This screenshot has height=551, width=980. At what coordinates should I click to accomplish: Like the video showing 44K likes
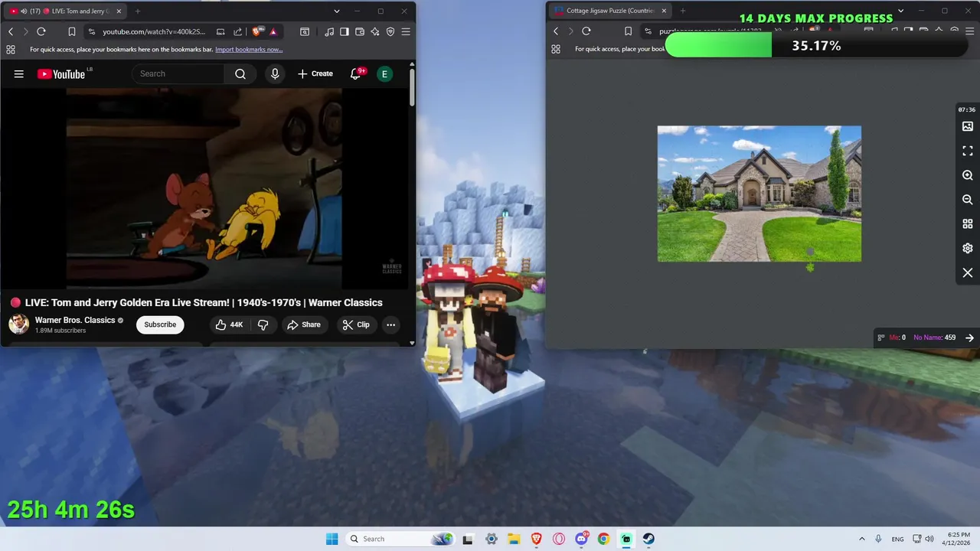[x=229, y=324]
